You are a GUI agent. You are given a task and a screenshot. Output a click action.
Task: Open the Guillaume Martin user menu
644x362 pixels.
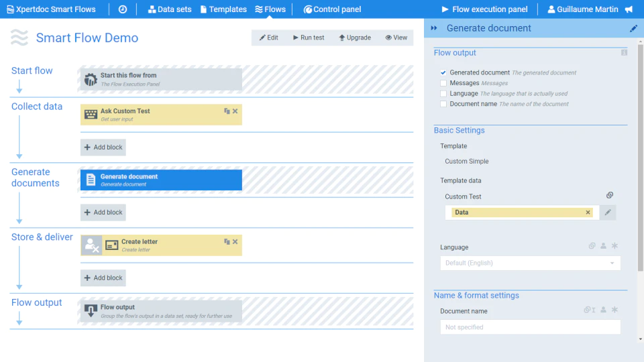click(583, 9)
